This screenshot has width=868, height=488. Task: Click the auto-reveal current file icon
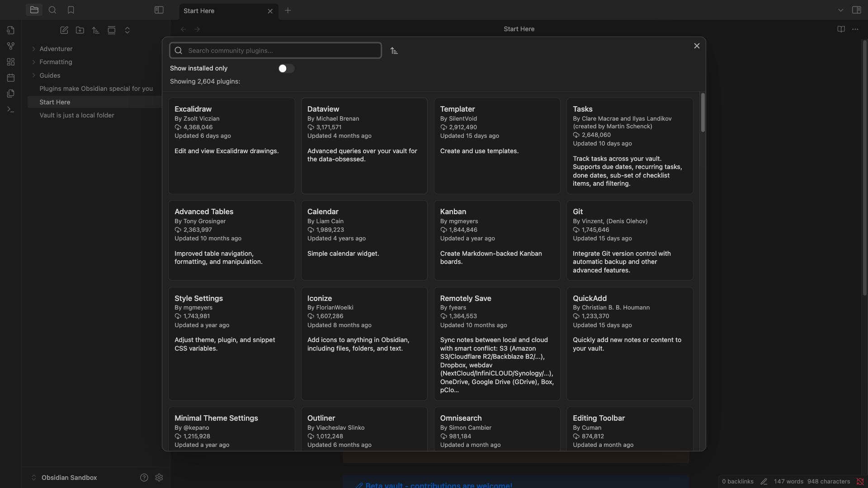click(x=112, y=30)
